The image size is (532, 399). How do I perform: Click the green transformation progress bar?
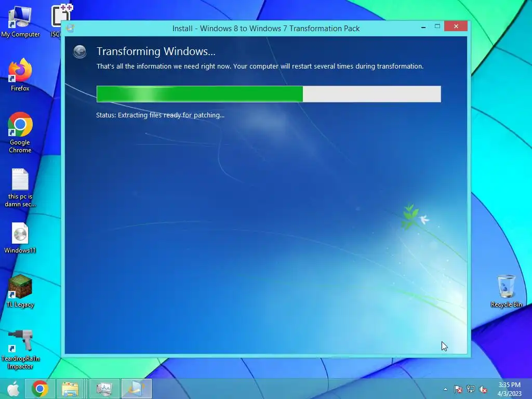pyautogui.click(x=269, y=94)
